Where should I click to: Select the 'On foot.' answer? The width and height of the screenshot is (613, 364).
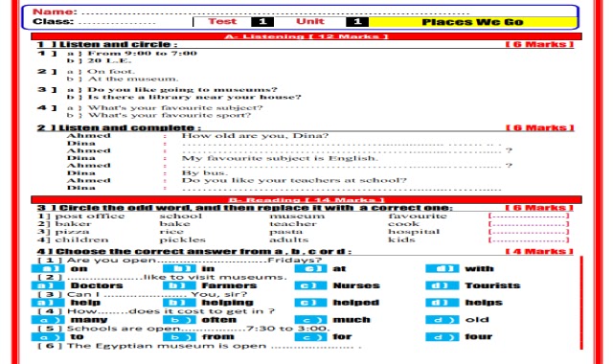coord(111,71)
